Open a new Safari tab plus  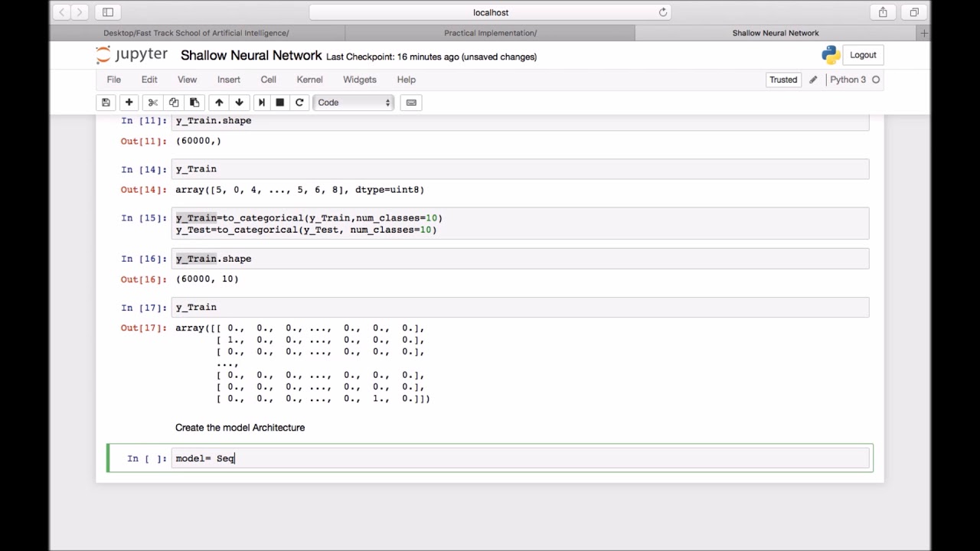924,33
